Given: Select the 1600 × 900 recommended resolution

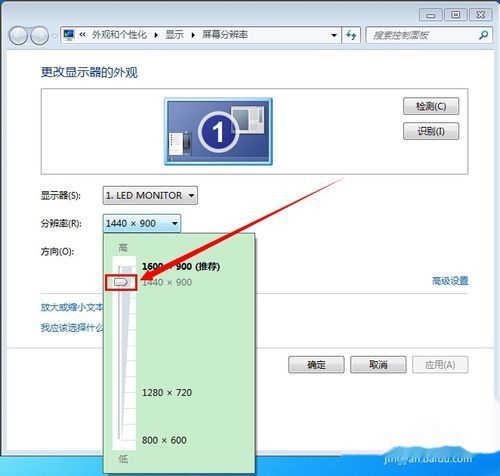Looking at the screenshot, I should [181, 266].
